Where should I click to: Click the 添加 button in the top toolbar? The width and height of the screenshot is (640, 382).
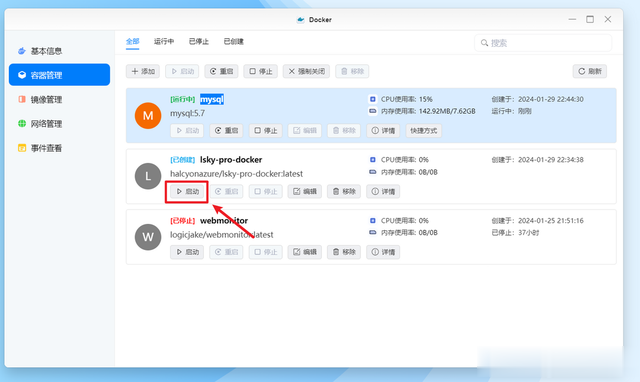(x=143, y=71)
